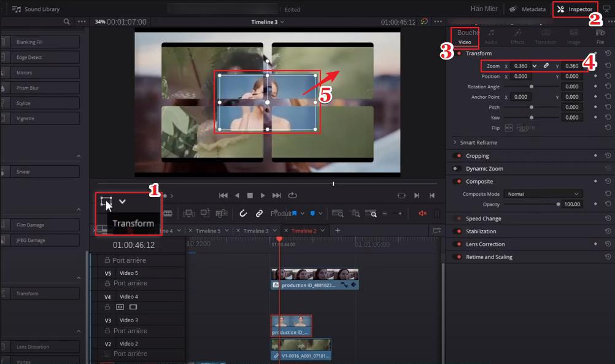This screenshot has height=364, width=615.
Task: Open the dropdown arrow beside Transform tool
Action: pos(122,201)
